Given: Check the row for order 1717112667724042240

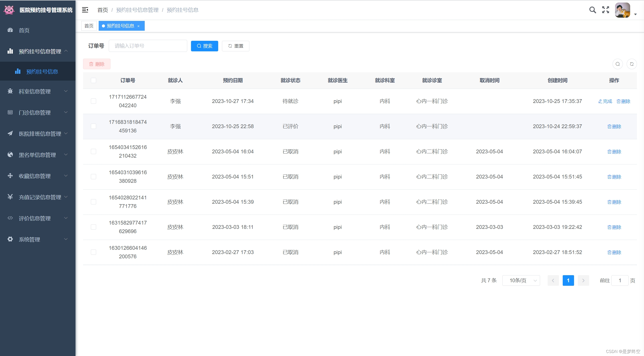Looking at the screenshot, I should click(x=93, y=101).
